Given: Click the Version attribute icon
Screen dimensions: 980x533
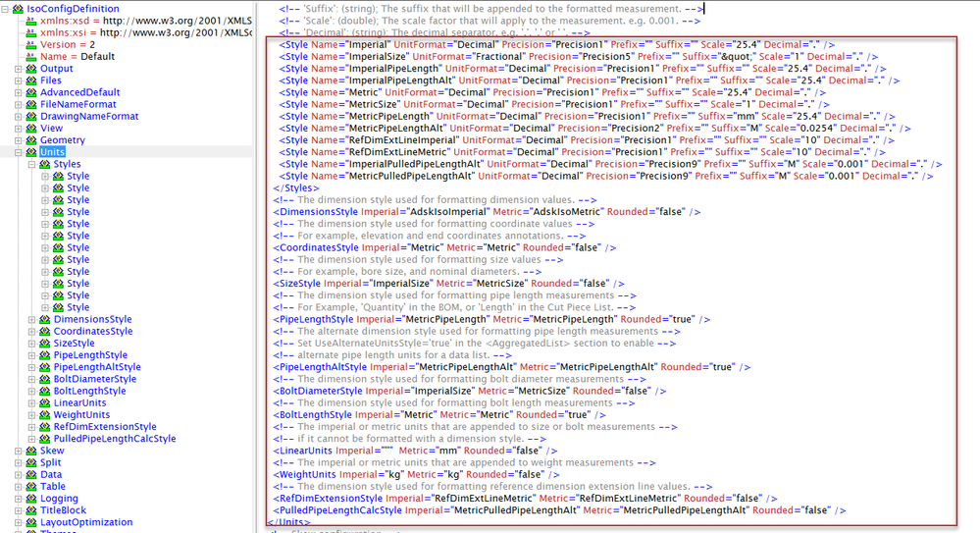Looking at the screenshot, I should point(30,44).
